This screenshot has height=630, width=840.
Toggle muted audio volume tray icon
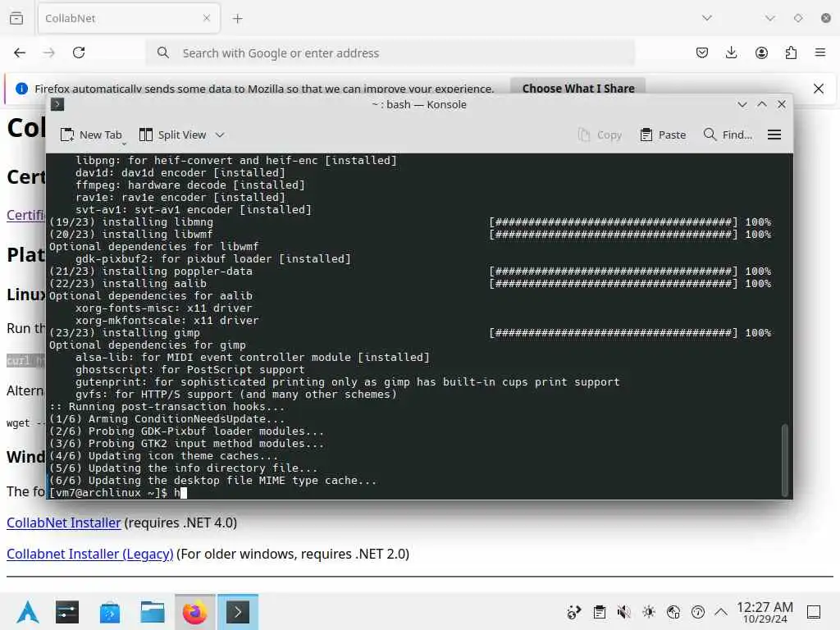(x=623, y=612)
